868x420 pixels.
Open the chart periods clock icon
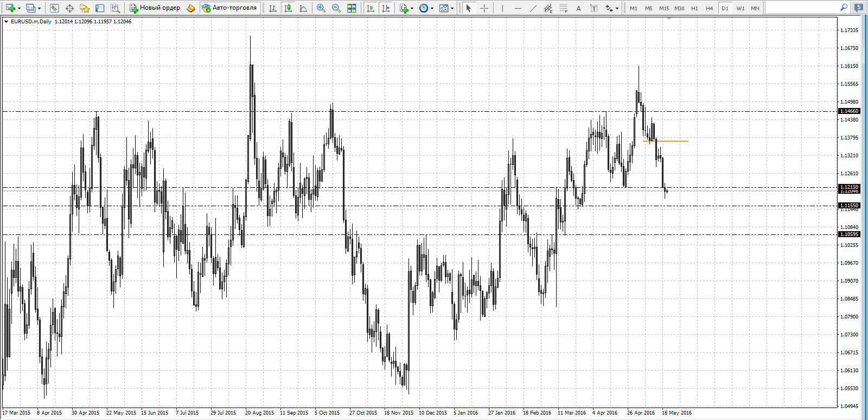click(424, 8)
